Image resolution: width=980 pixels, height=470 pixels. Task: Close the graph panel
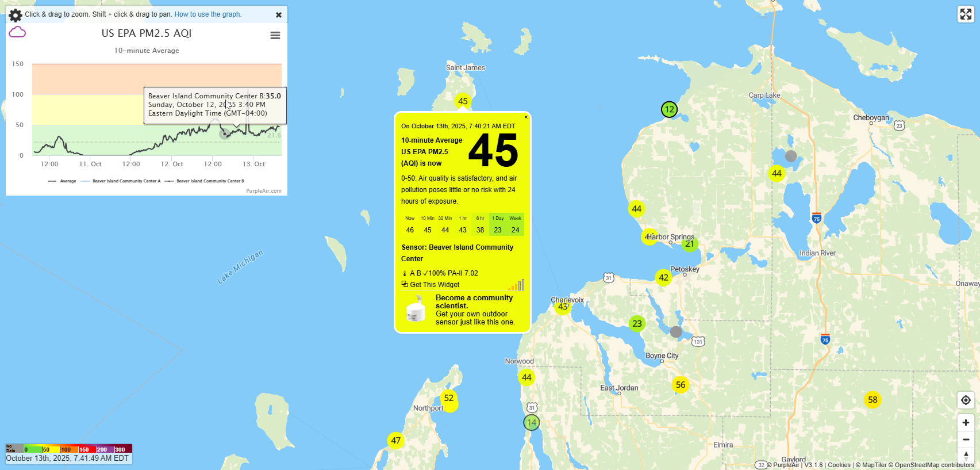[279, 15]
